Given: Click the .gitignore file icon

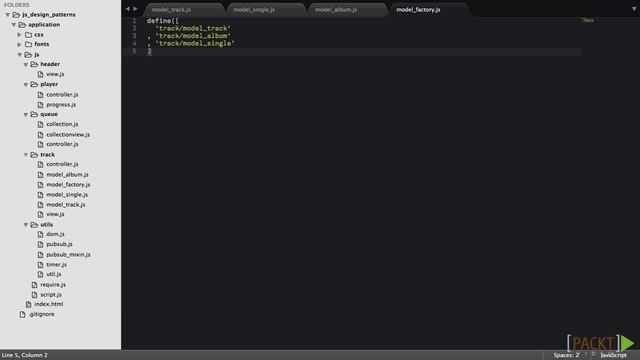Looking at the screenshot, I should 22,314.
